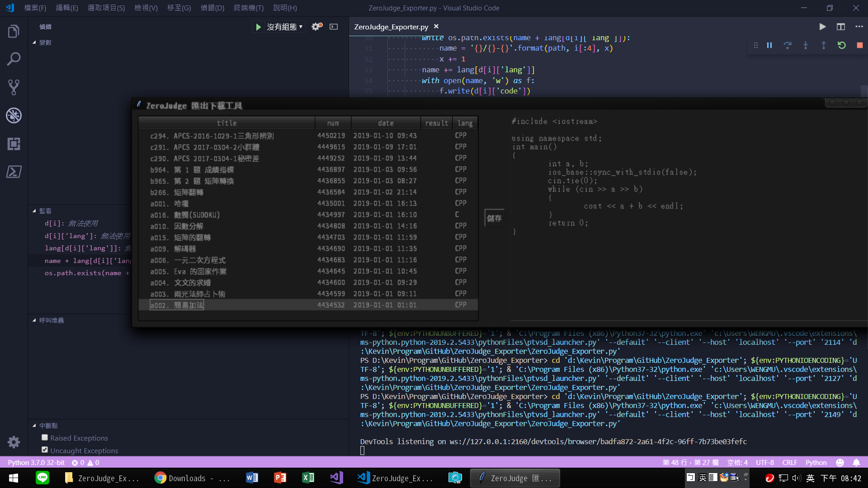Open the 終端機(T) menu
Screen dimensions: 868x488
click(248, 8)
